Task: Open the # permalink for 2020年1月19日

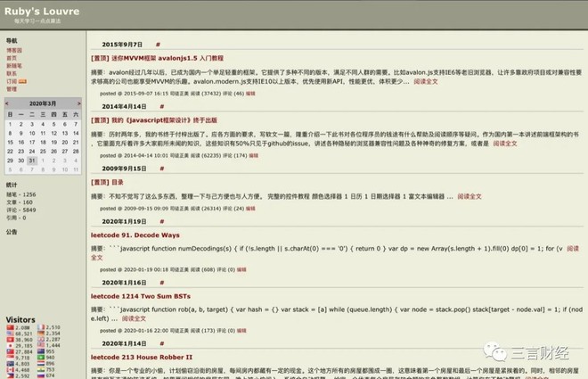Action: pyautogui.click(x=161, y=221)
